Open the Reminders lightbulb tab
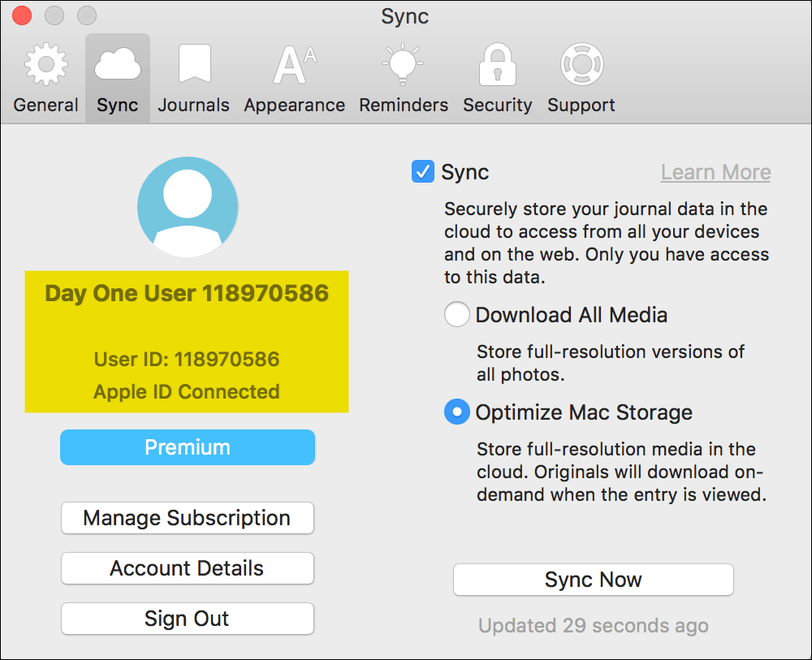The image size is (812, 660). (x=403, y=79)
